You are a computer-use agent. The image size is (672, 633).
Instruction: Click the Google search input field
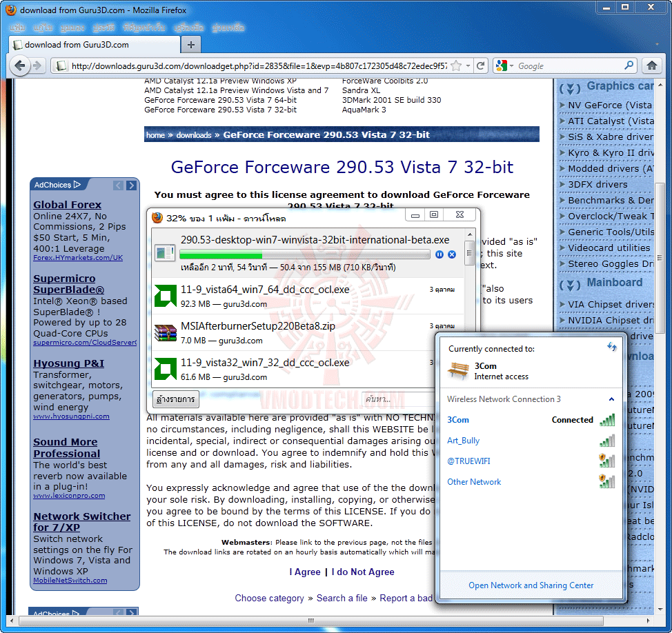click(569, 66)
